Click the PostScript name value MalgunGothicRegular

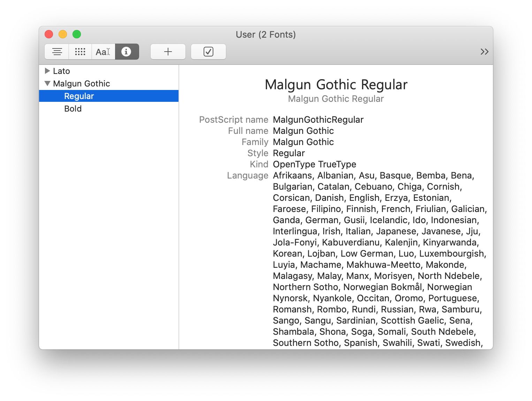[318, 120]
